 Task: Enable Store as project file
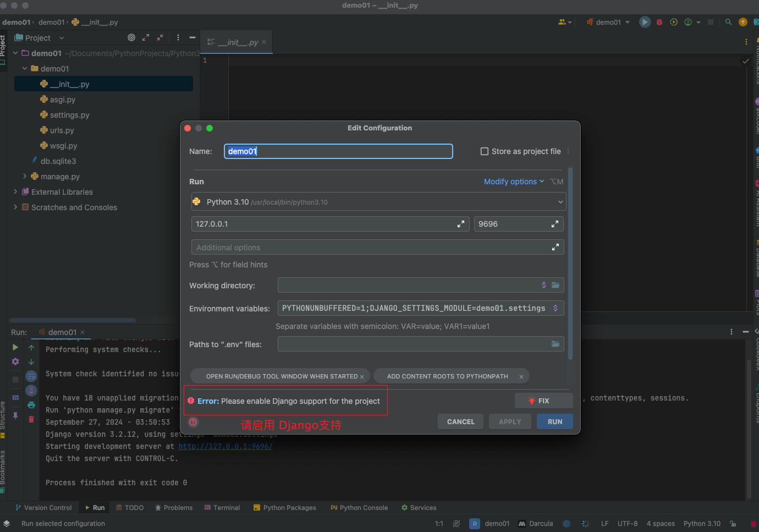[x=485, y=151]
